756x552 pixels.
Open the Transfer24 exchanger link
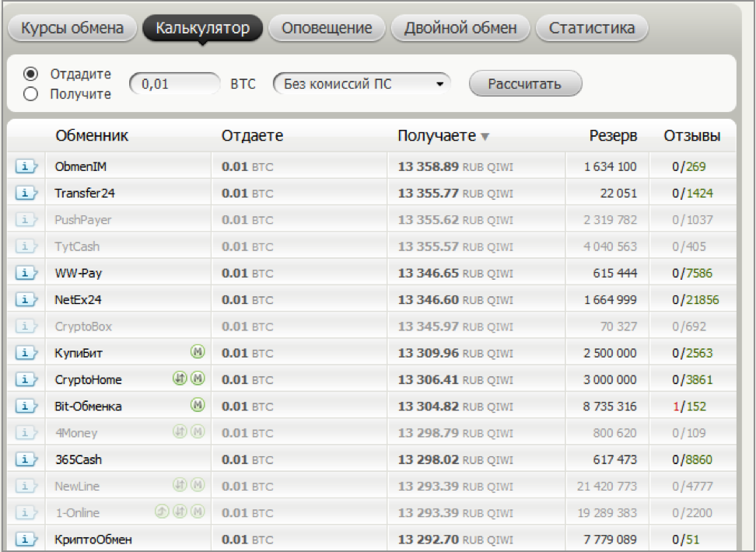(85, 194)
